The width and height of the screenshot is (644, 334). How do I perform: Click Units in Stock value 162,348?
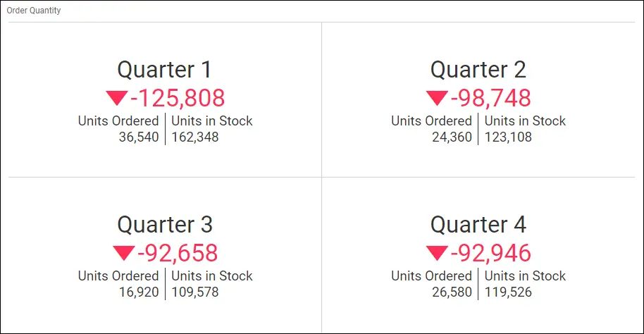[x=195, y=137]
